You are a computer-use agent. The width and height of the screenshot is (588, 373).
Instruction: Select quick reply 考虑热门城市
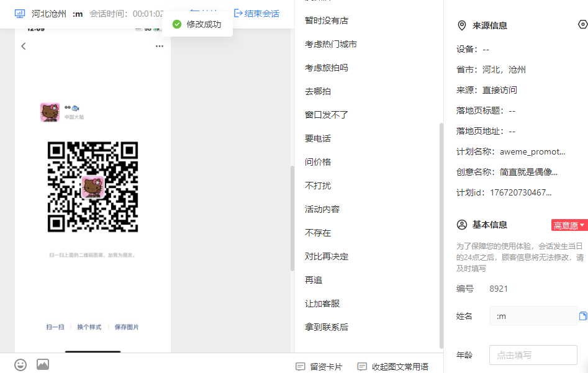pos(331,44)
